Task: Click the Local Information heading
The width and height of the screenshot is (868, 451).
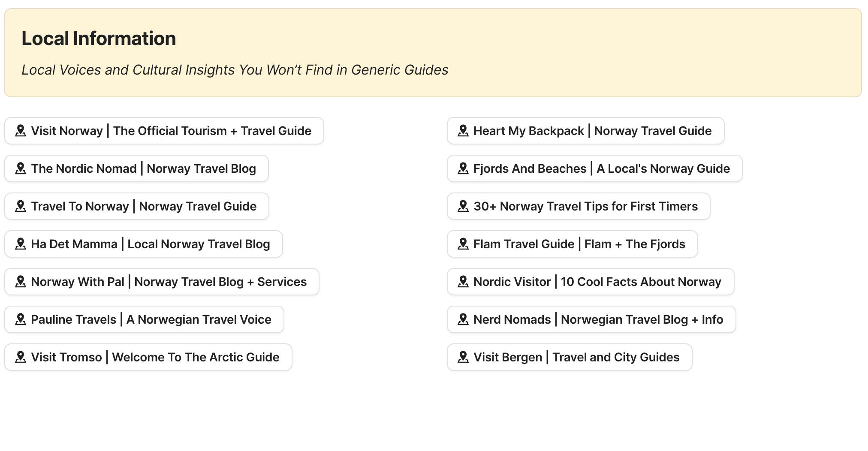Action: tap(99, 38)
